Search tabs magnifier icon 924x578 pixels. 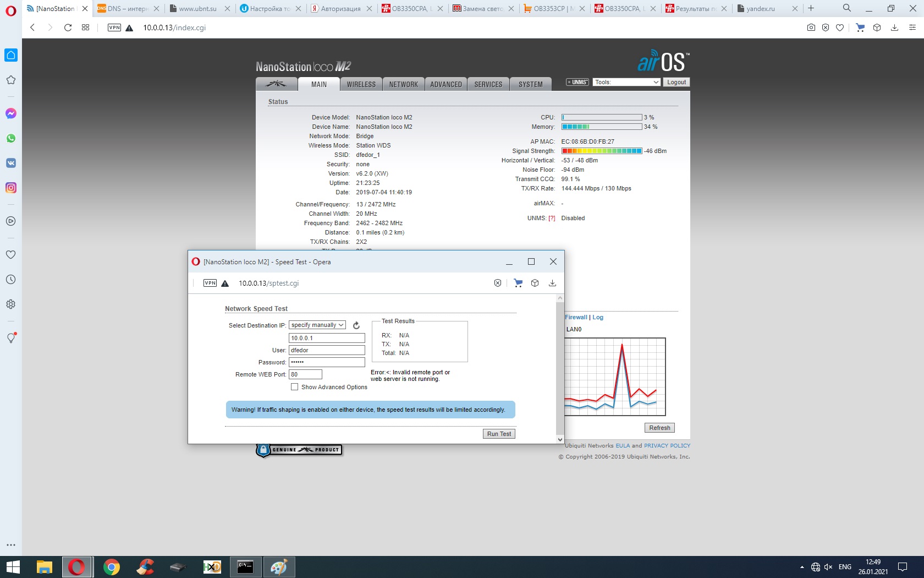[x=847, y=8]
